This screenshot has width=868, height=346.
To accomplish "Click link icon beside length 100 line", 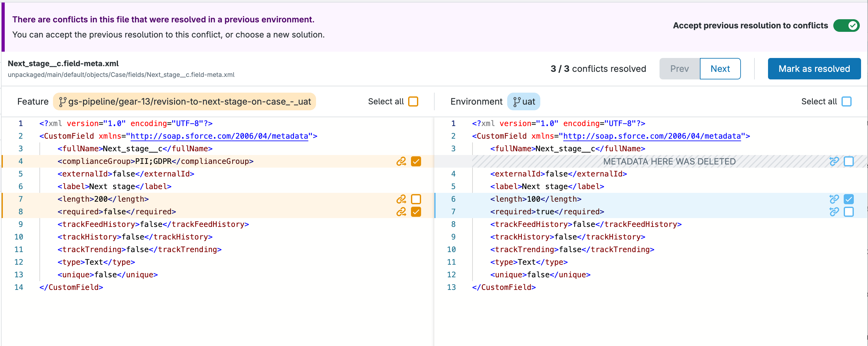I will tap(834, 199).
